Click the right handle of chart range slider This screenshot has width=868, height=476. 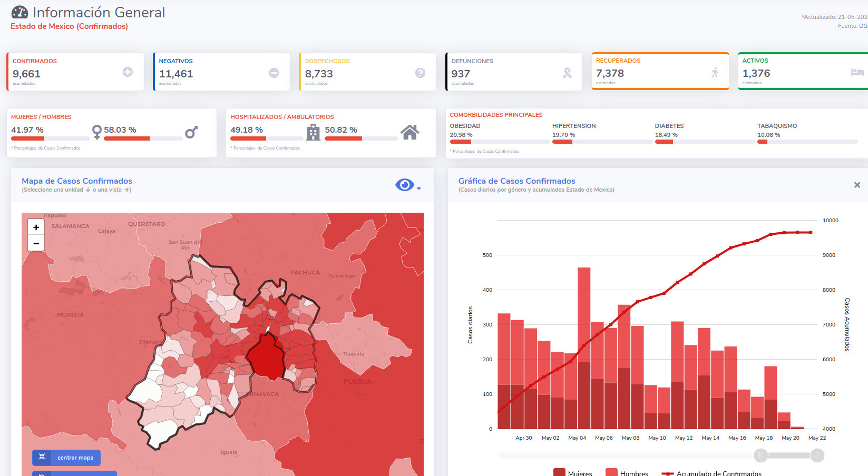(x=817, y=455)
